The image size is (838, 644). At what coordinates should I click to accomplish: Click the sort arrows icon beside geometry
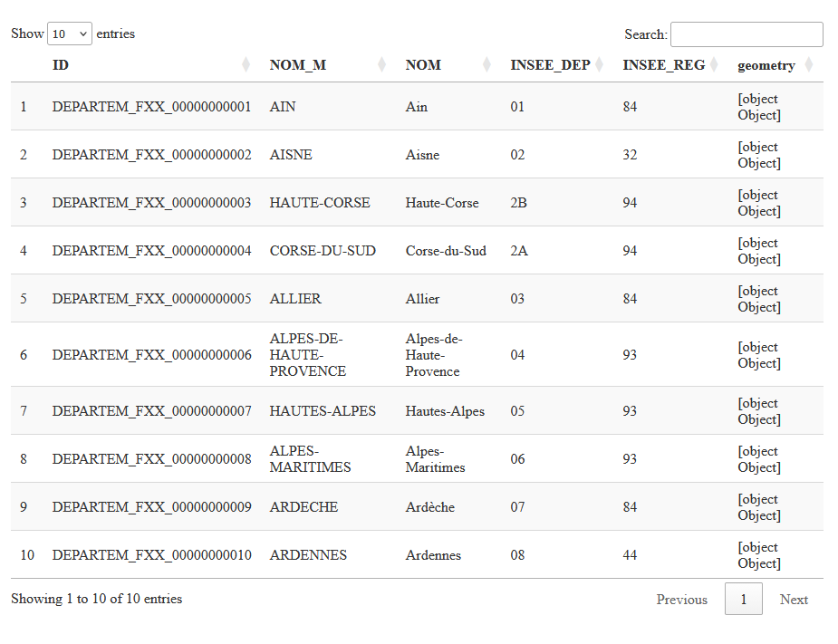tap(809, 65)
